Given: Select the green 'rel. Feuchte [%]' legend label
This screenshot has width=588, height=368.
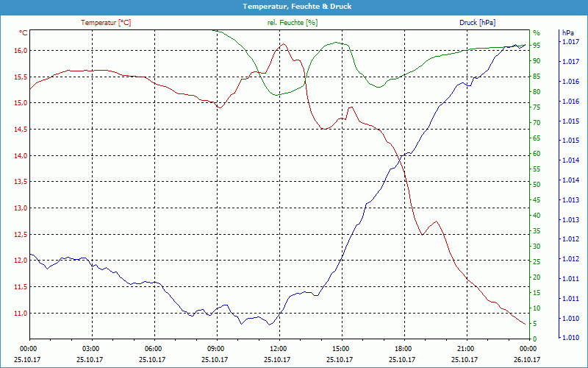Looking at the screenshot, I should tap(293, 23).
